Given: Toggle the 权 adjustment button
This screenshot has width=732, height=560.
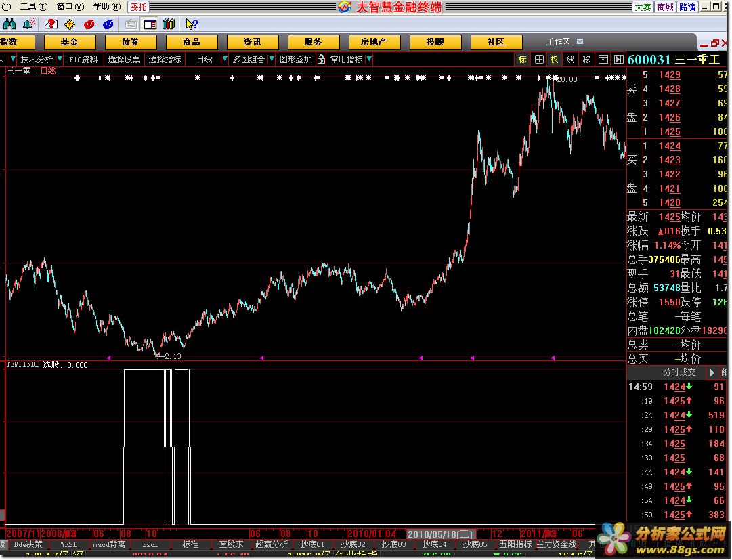Looking at the screenshot, I should point(554,60).
